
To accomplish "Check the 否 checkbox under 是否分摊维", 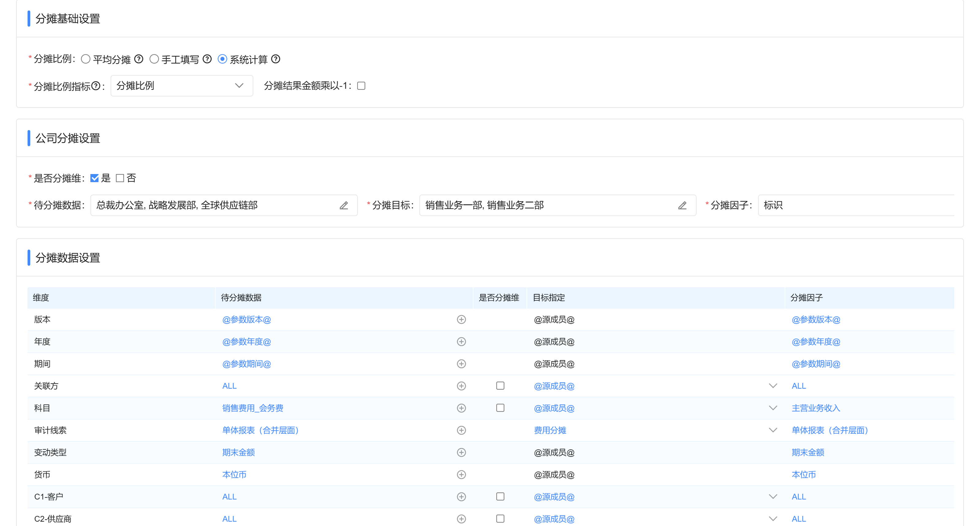I will (120, 178).
